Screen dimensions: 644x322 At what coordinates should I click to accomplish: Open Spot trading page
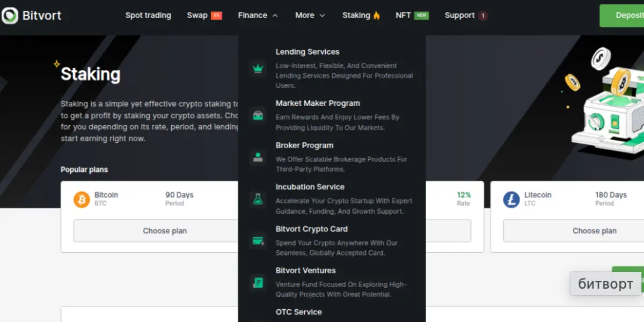[x=148, y=15]
